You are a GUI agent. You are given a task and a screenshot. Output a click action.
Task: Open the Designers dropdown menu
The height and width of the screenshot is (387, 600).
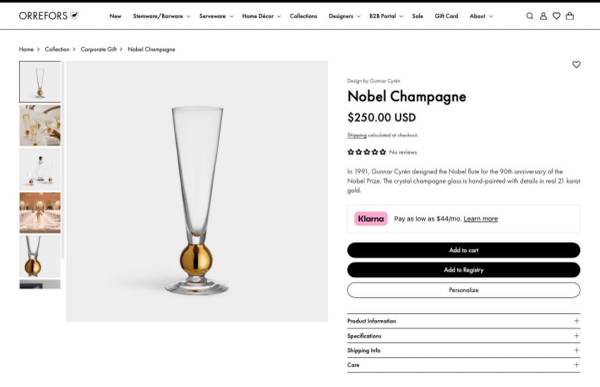(x=344, y=16)
